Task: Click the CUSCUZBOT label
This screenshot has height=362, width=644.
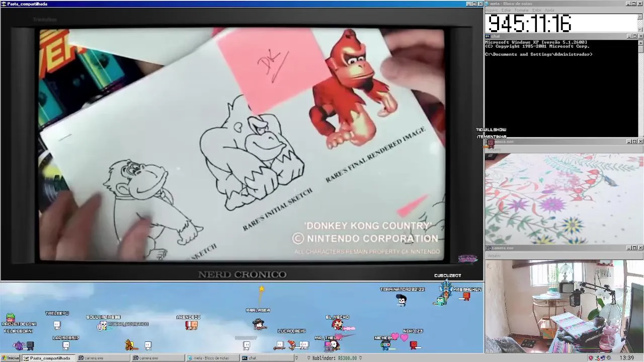Action: [448, 276]
